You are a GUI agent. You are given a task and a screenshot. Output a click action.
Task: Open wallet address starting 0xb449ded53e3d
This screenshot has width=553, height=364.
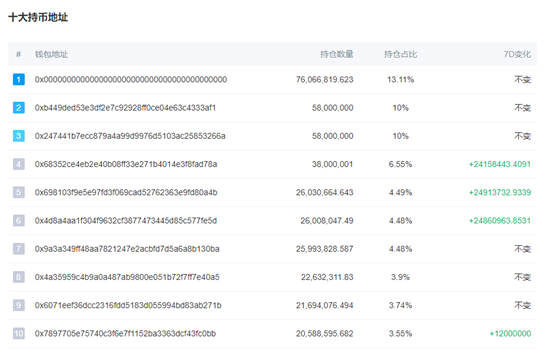click(125, 108)
